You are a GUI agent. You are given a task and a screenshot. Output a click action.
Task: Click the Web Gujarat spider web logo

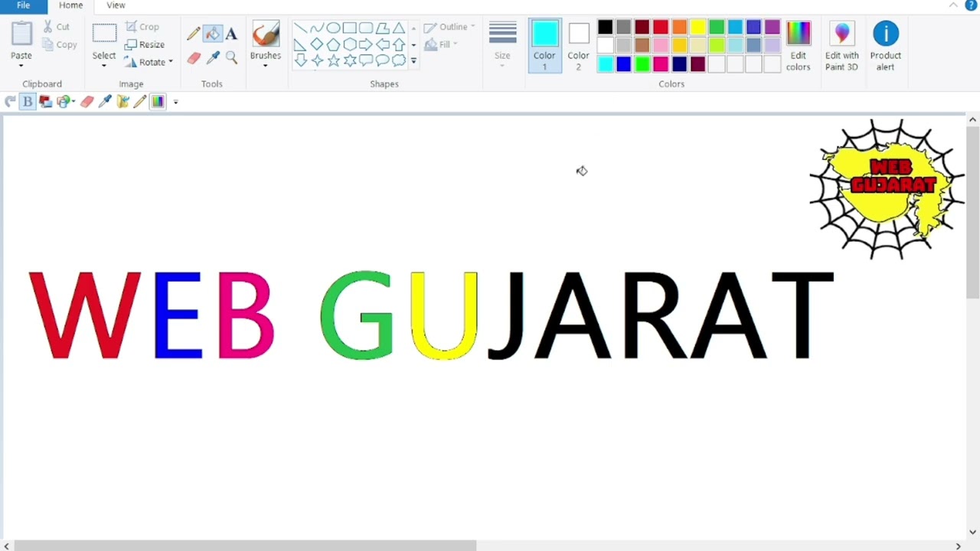click(x=887, y=188)
